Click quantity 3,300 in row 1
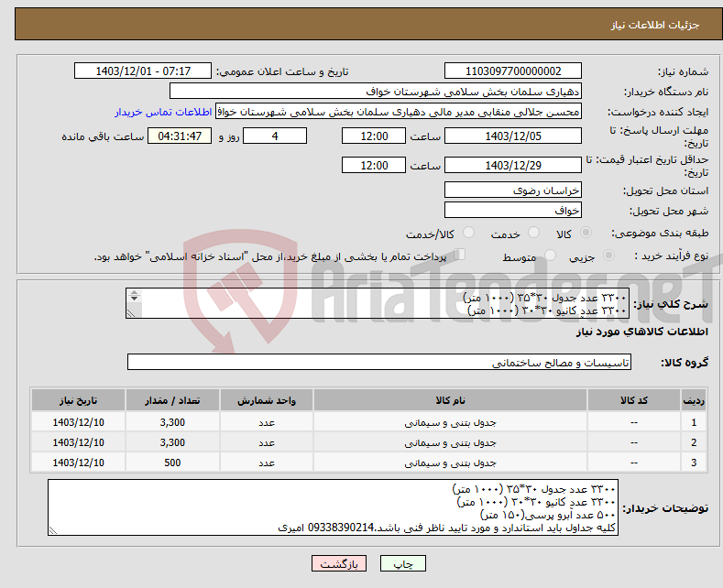This screenshot has height=588, width=723. (x=172, y=422)
